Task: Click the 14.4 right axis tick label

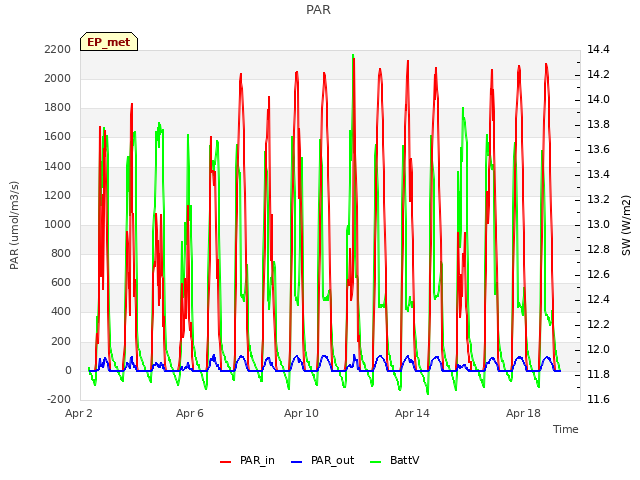Action: 598,50
